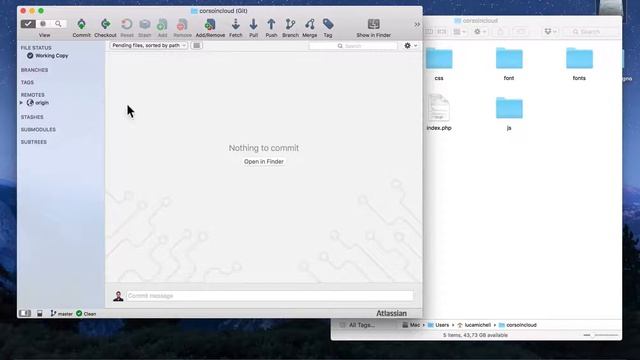640x360 pixels.
Task: Click Users in Finder path bar
Action: tap(438, 325)
